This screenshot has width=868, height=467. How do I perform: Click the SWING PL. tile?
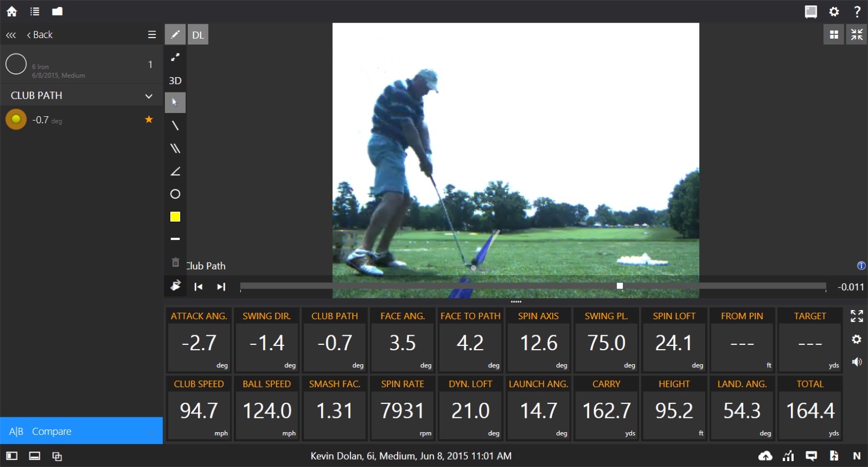606,340
